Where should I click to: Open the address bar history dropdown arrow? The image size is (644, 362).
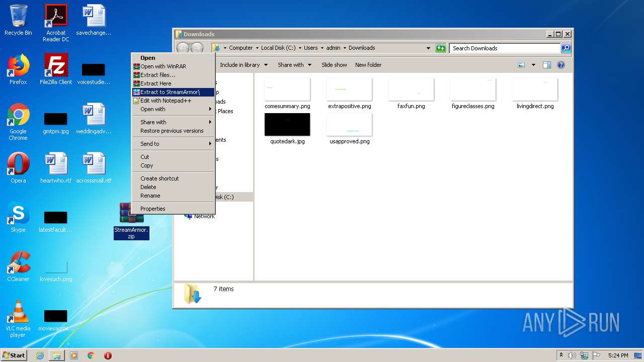pos(428,48)
